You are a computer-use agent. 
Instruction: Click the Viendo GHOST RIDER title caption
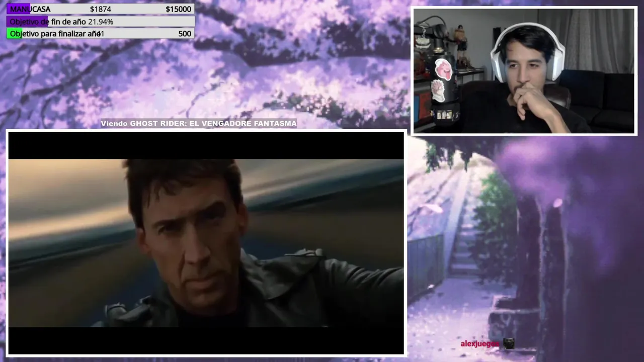click(199, 123)
